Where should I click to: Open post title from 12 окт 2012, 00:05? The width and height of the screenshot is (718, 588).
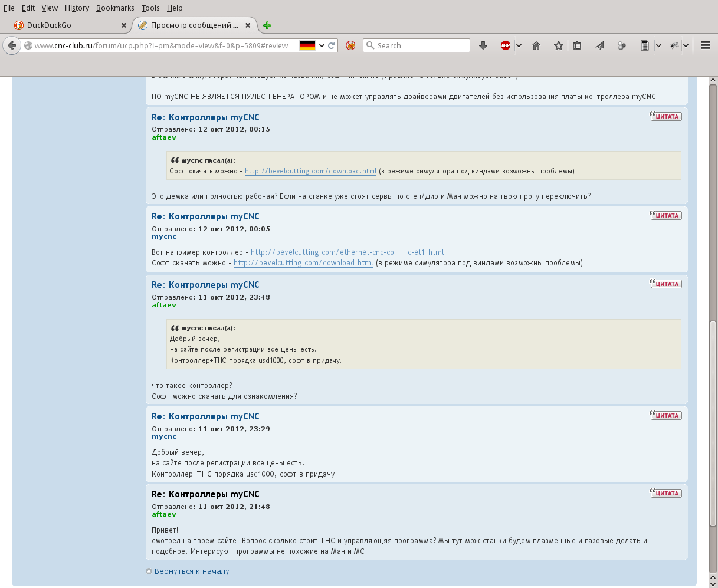[205, 216]
